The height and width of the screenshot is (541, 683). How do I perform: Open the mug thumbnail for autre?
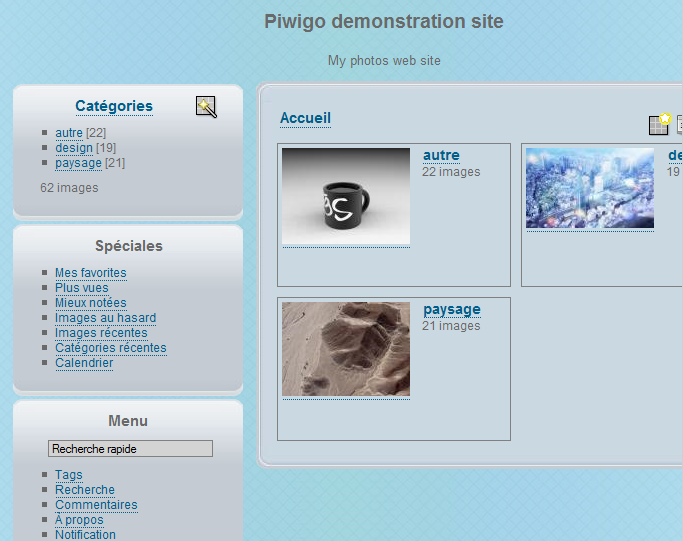point(346,196)
